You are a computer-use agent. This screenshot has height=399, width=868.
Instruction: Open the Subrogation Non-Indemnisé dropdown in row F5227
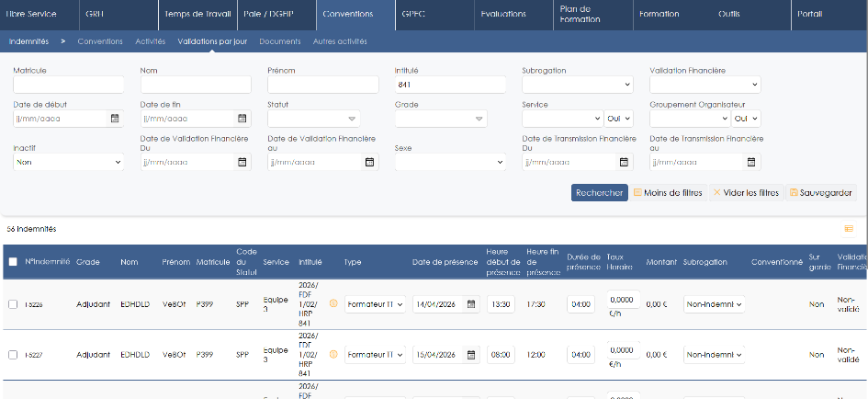(x=714, y=355)
